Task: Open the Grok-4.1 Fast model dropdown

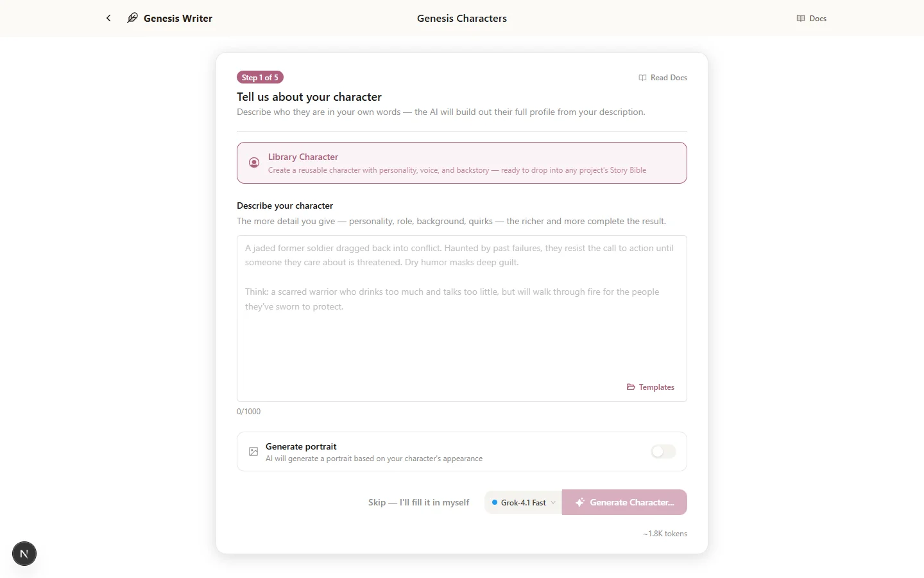Action: 522,502
